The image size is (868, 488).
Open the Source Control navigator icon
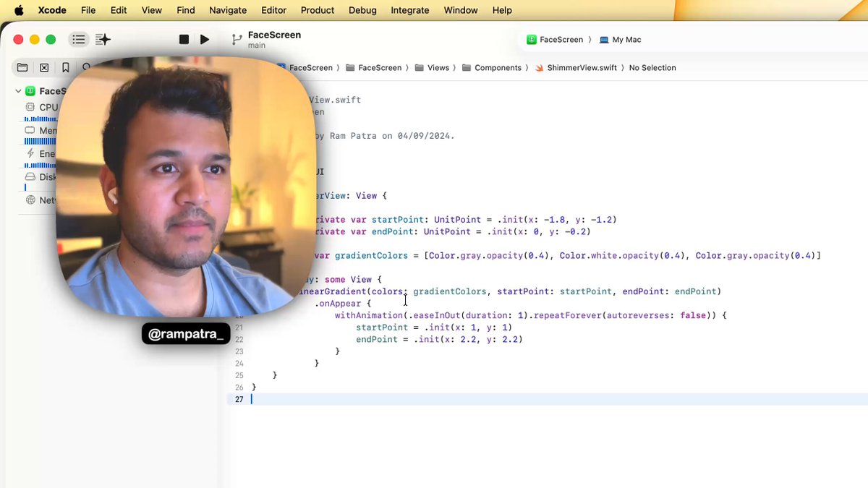(x=44, y=67)
